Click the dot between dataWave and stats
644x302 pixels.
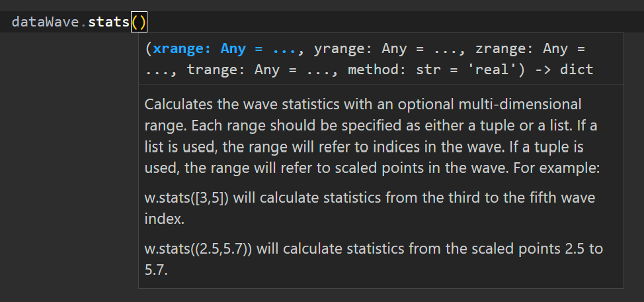[x=83, y=22]
